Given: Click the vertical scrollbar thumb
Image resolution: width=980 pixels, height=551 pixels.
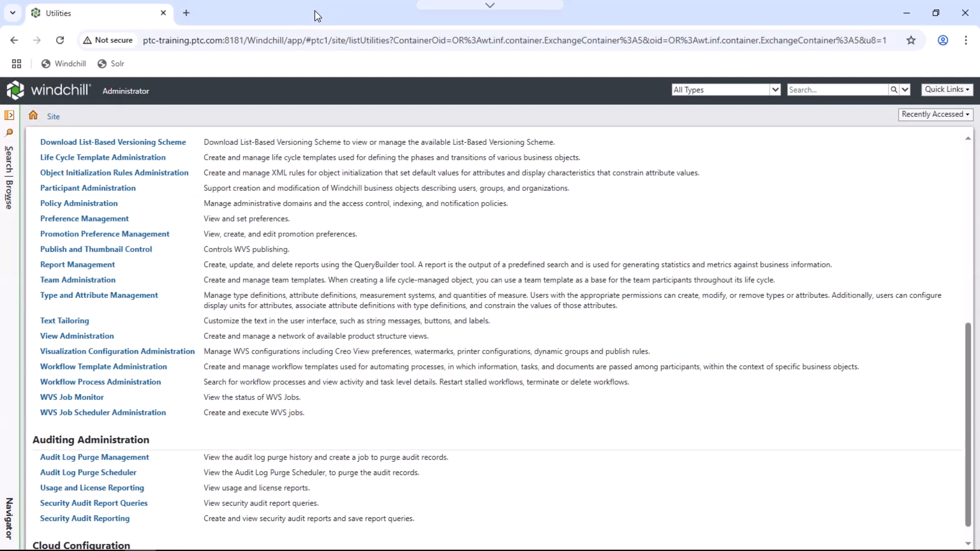Looking at the screenshot, I should coord(968,424).
